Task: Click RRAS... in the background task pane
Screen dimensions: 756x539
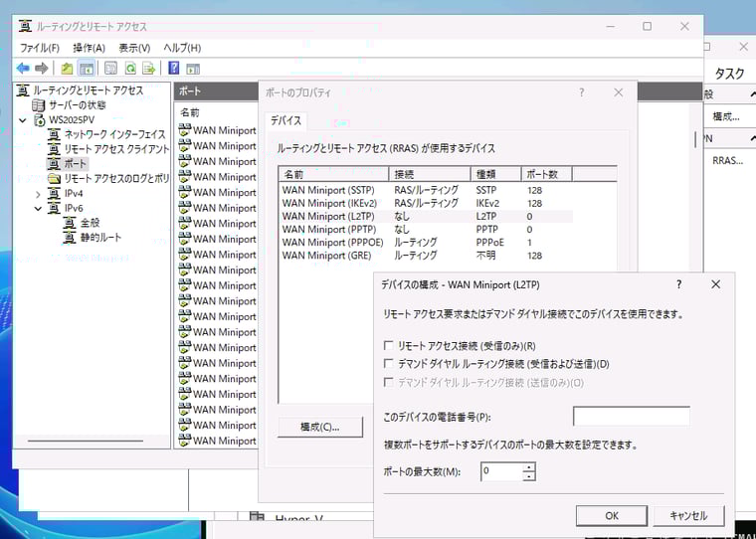Action: tap(727, 160)
